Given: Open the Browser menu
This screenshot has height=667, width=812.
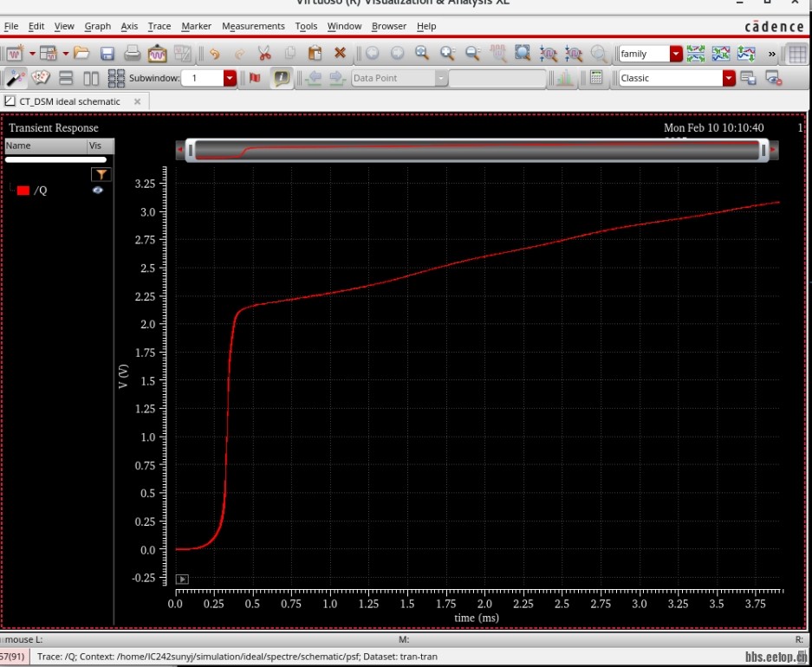Looking at the screenshot, I should click(389, 26).
